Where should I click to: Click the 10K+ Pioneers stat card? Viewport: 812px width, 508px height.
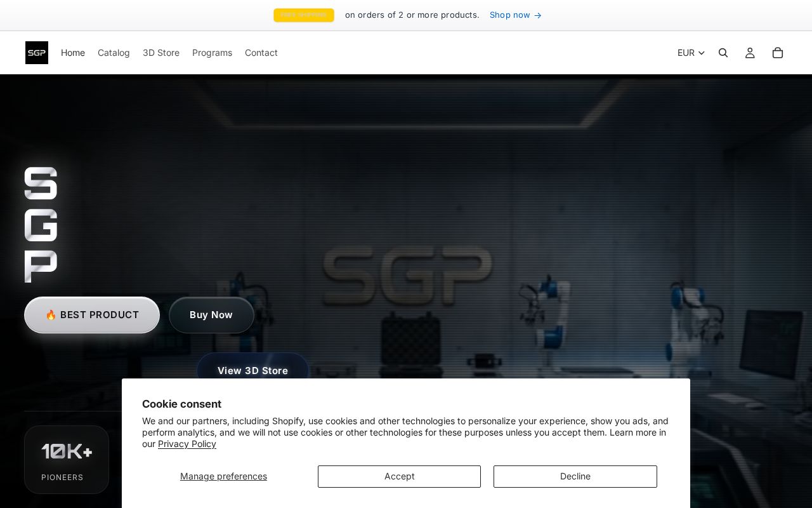coord(67,460)
